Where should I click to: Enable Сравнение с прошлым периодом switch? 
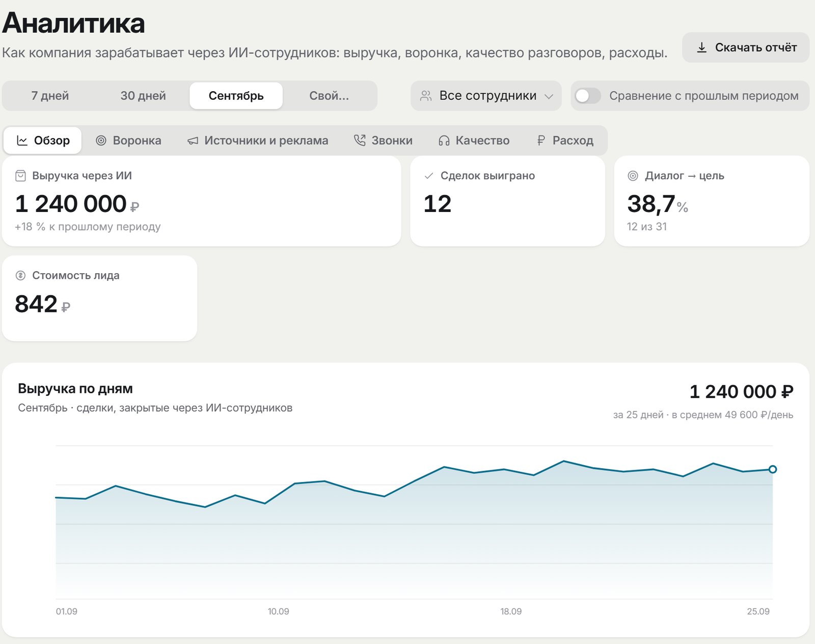[588, 96]
